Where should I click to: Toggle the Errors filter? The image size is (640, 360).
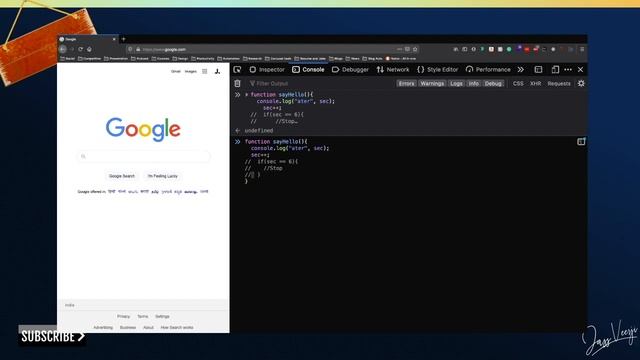click(x=406, y=83)
